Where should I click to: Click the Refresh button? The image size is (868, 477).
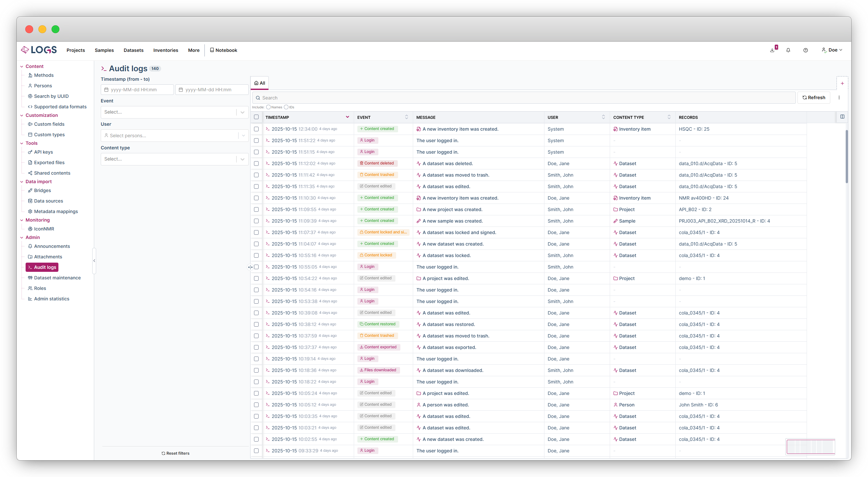814,98
